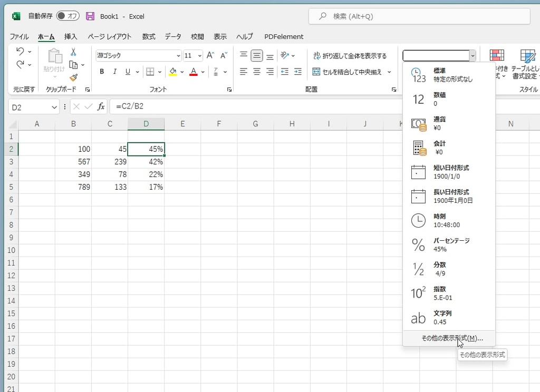The height and width of the screenshot is (392, 540).
Task: Align text to bottom
Action: point(270,55)
